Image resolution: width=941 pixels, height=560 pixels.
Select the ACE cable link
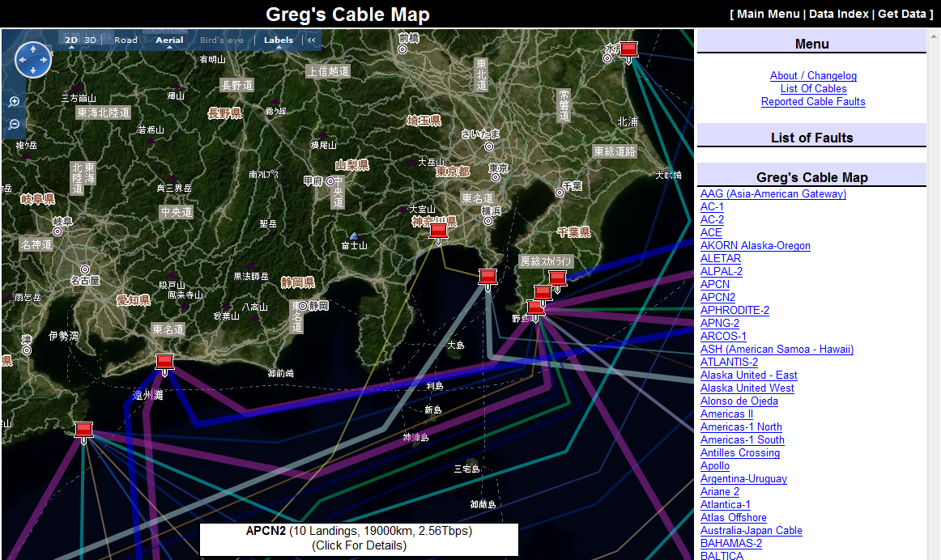pos(711,232)
